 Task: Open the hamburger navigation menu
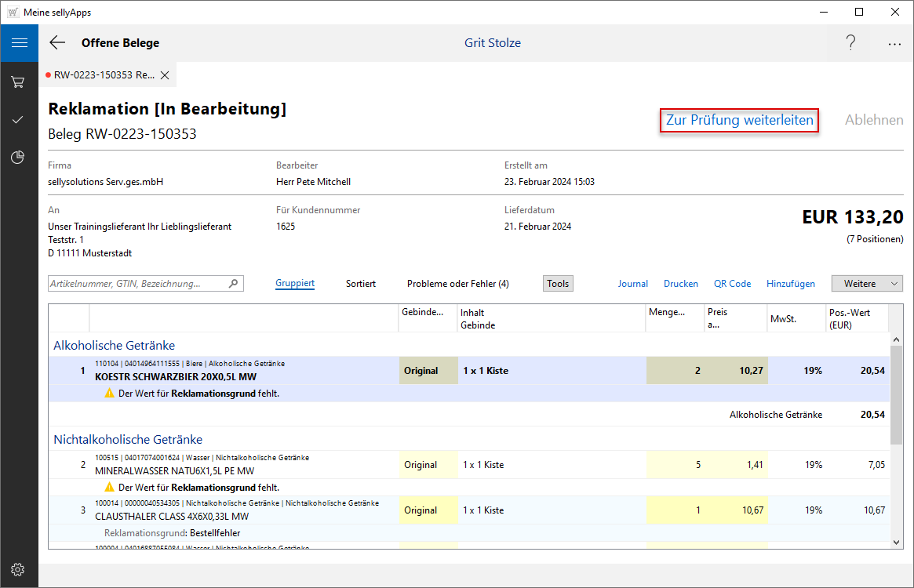(x=19, y=43)
